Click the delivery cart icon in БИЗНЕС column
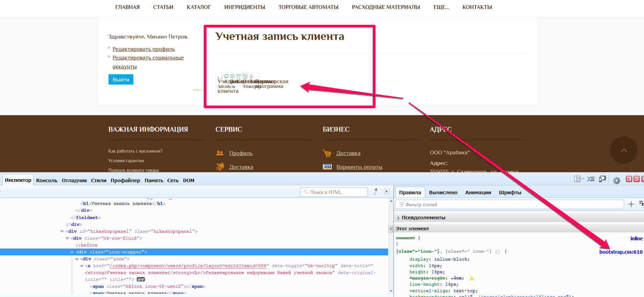Screen dimensions: 644x297 [327, 153]
